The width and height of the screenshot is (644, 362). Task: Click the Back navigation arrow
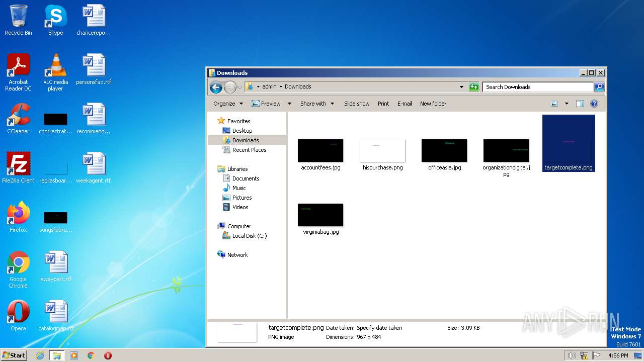coord(216,87)
